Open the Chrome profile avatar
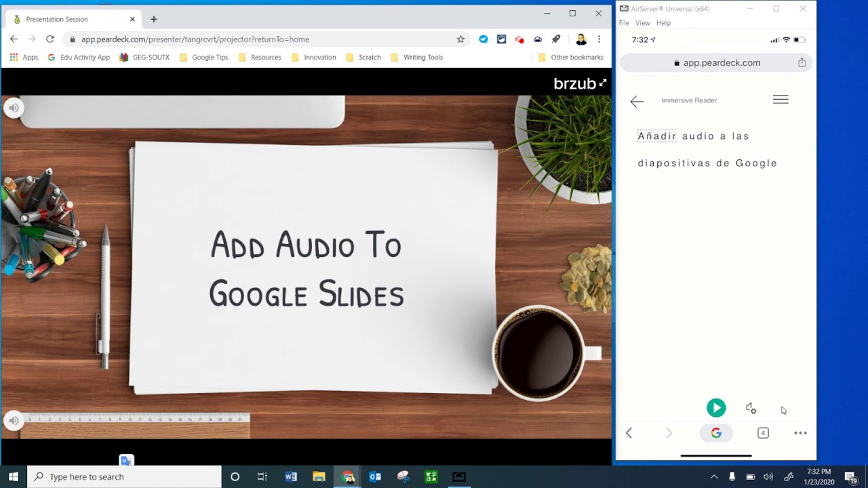868x488 pixels. point(581,39)
